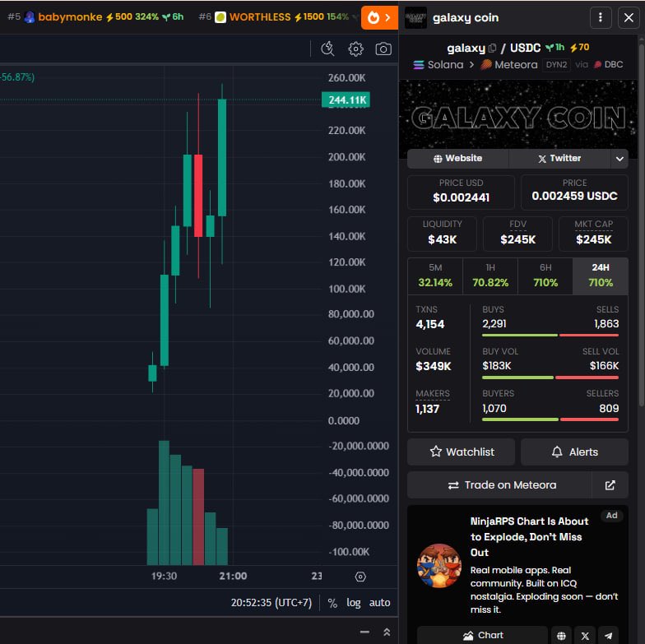Open the chart timezone 20:52:35 (UTC+7)
The height and width of the screenshot is (644, 645).
271,603
